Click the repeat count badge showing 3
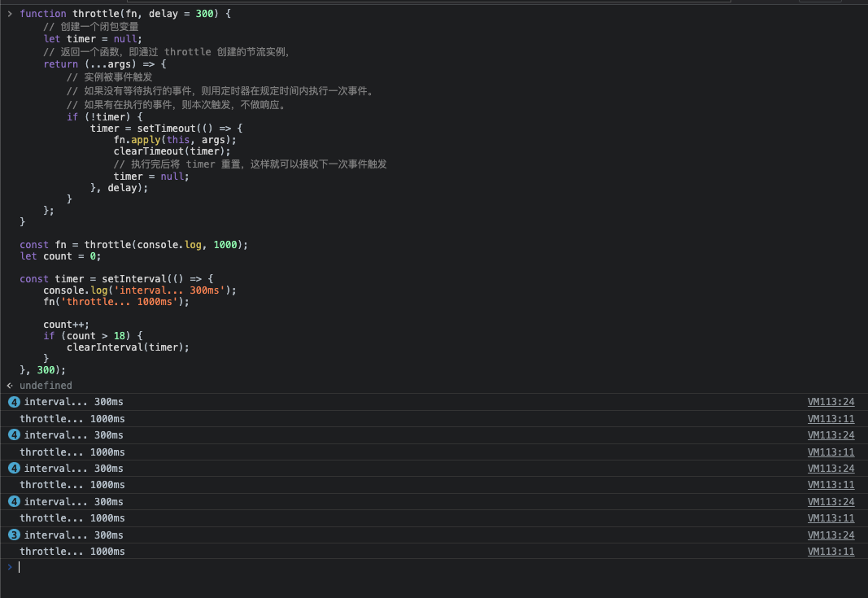The image size is (868, 598). 14,535
